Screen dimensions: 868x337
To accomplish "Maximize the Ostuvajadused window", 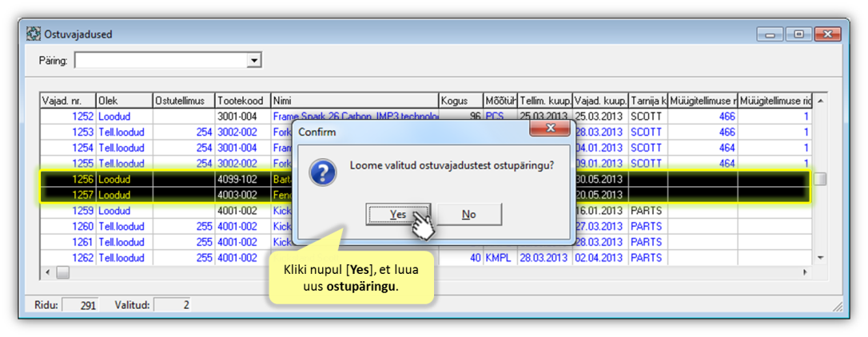I will click(x=798, y=34).
